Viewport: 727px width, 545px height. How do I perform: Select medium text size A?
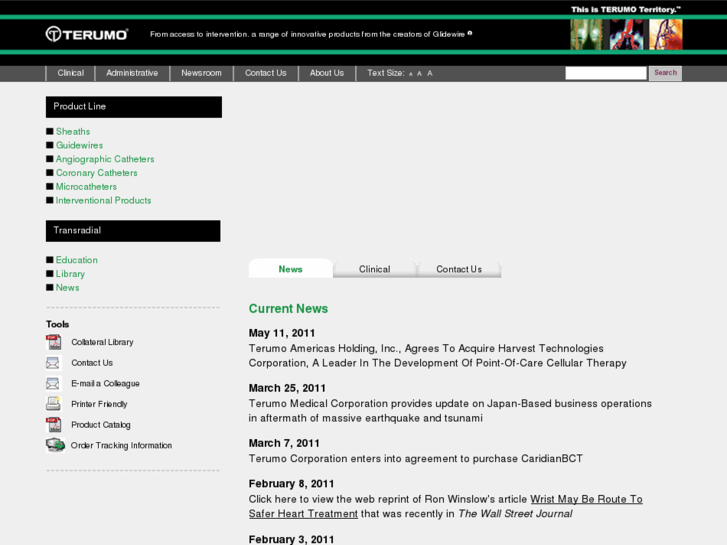click(419, 73)
